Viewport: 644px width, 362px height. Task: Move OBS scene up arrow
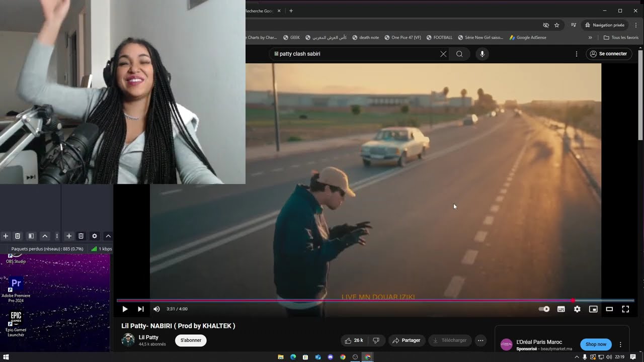coord(45,236)
